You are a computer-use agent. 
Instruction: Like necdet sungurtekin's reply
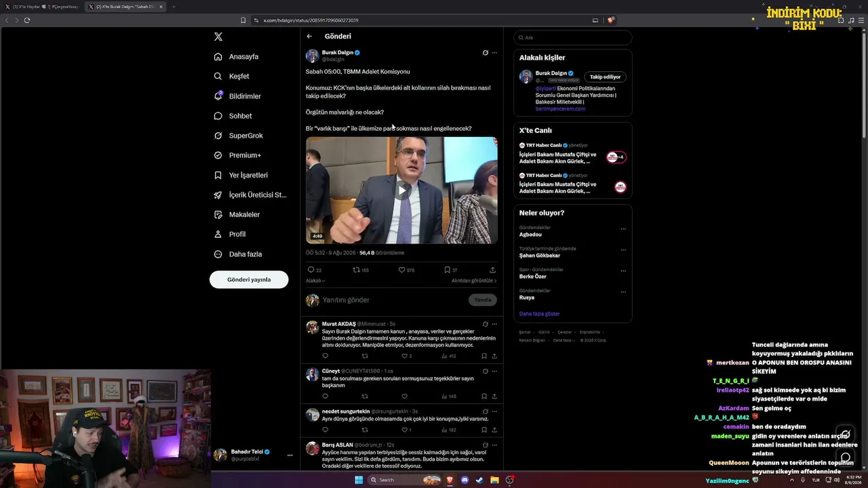coord(405,430)
